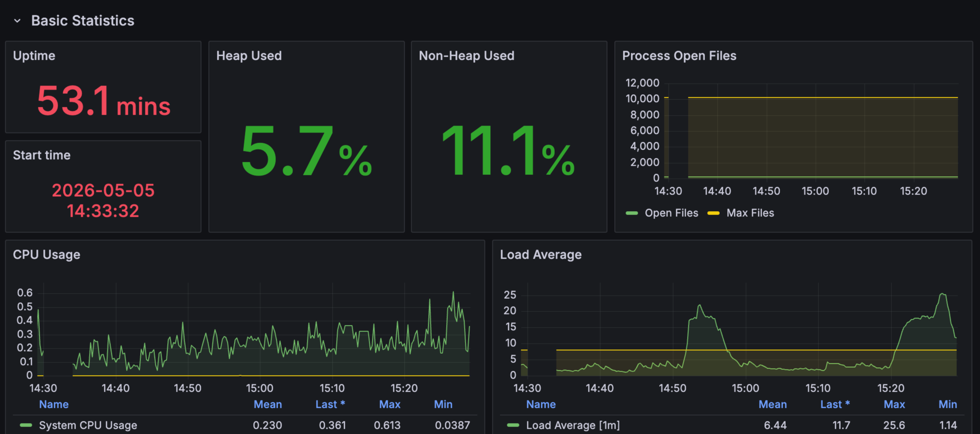Sort Load Average legend by Max
The height and width of the screenshot is (434, 980).
[894, 404]
